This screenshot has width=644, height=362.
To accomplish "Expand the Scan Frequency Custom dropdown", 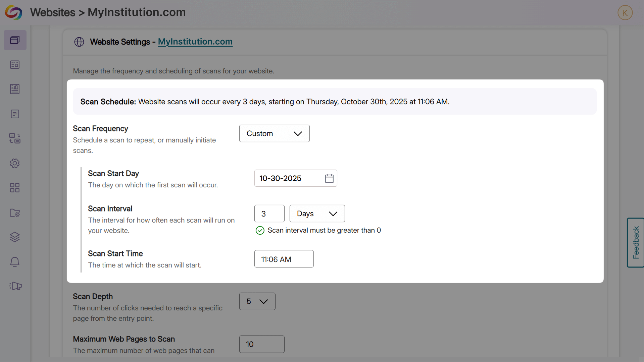I will pos(274,133).
